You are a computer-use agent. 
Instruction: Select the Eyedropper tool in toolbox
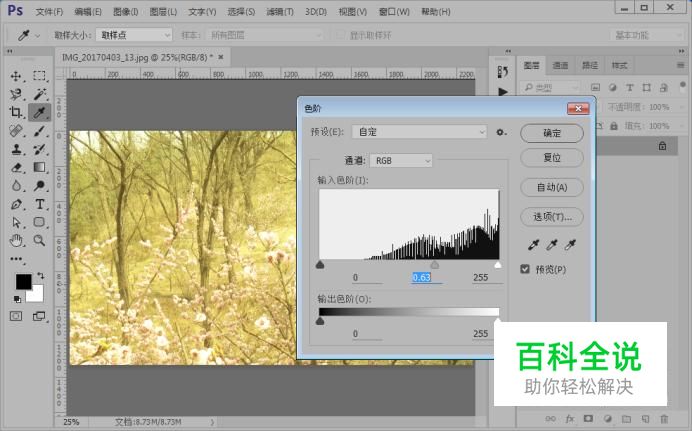39,112
